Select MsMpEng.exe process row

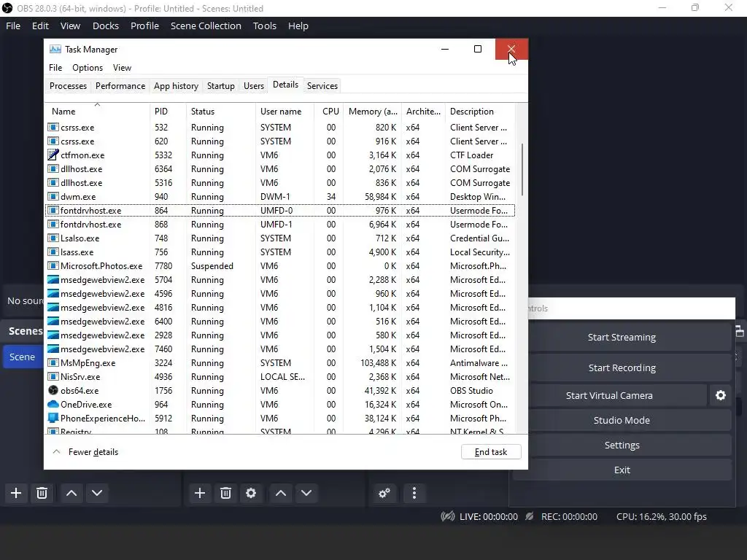[x=280, y=363]
